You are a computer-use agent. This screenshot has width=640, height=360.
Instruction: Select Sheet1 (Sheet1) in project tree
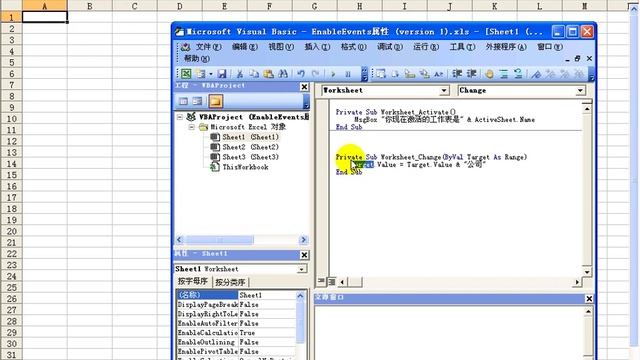(244, 137)
